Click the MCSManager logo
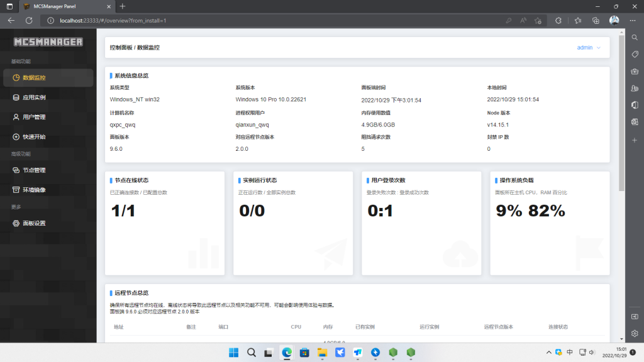This screenshot has width=644, height=362. click(48, 42)
